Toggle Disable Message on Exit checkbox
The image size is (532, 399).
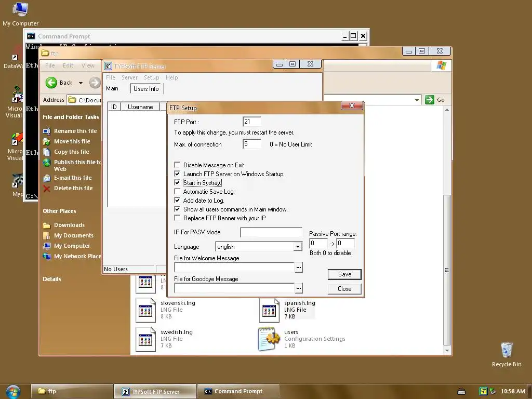pos(177,165)
